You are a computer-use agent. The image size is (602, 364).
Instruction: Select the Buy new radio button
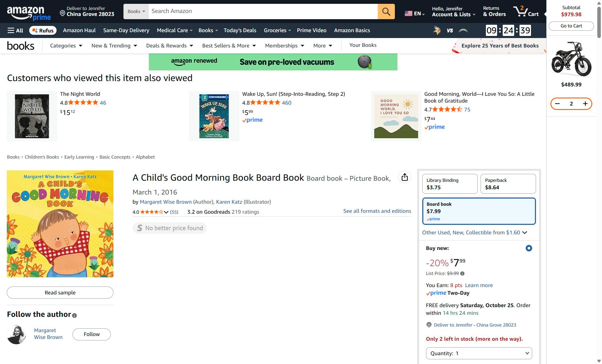[x=529, y=248]
